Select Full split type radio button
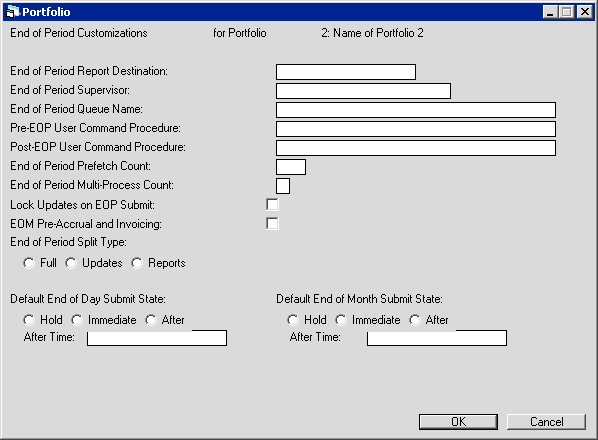598x440 pixels. pos(29,263)
